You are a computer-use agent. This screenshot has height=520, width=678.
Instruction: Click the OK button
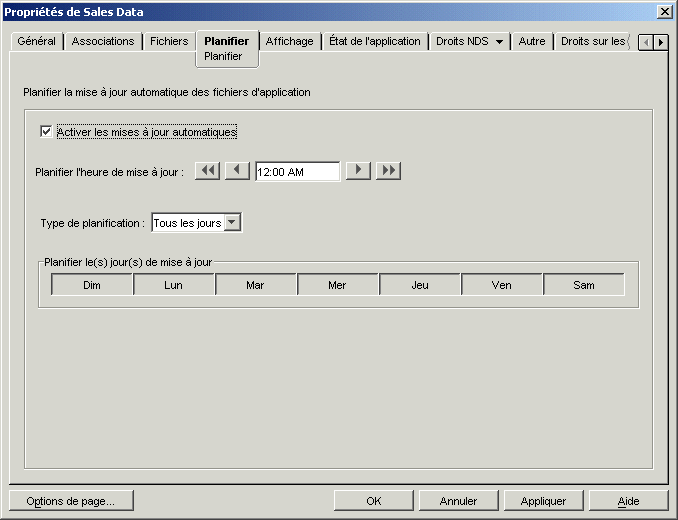[374, 501]
